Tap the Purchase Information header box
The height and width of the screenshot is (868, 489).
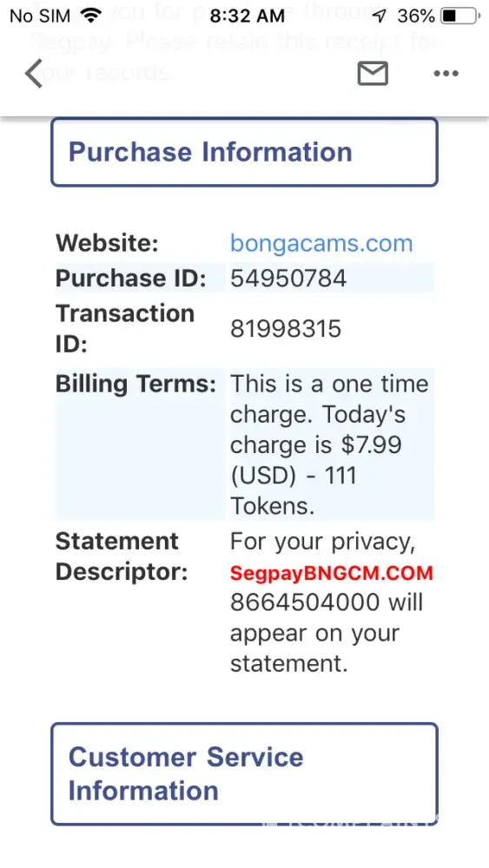[244, 152]
